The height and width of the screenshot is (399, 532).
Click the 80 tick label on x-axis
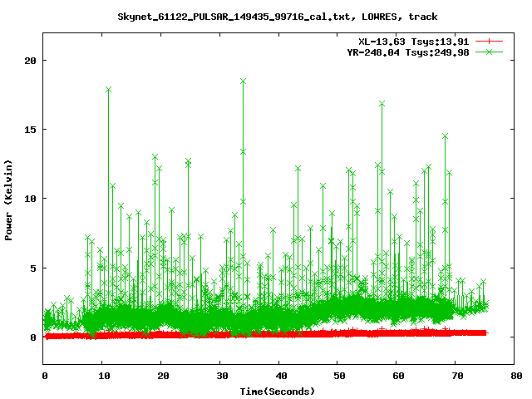point(515,376)
